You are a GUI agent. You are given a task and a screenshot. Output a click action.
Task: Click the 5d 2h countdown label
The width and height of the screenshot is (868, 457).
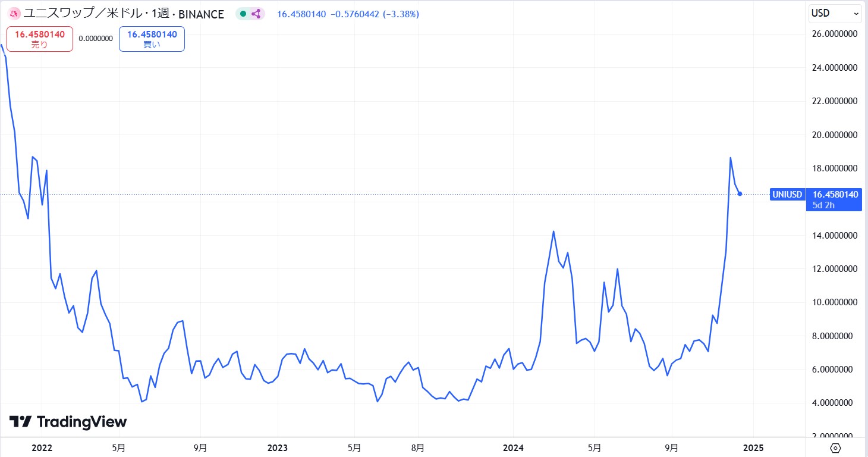point(823,205)
